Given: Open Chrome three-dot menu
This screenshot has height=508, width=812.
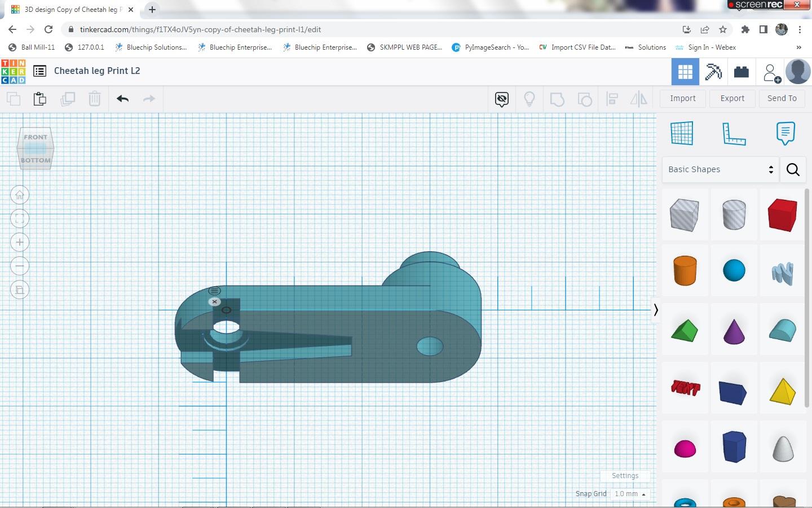Looking at the screenshot, I should pyautogui.click(x=800, y=29).
